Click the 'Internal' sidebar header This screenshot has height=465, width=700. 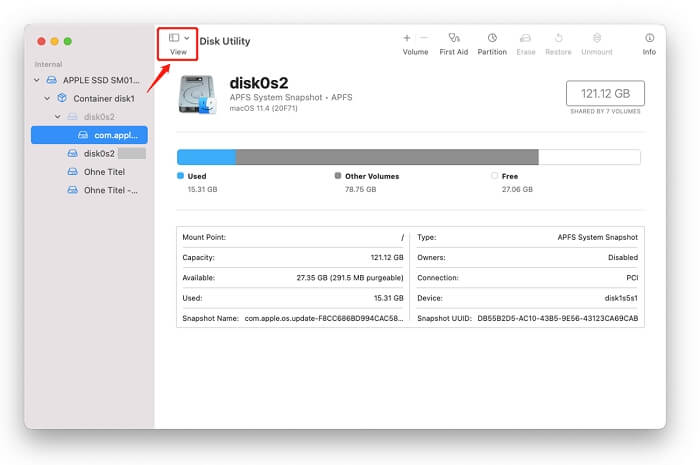pos(48,64)
